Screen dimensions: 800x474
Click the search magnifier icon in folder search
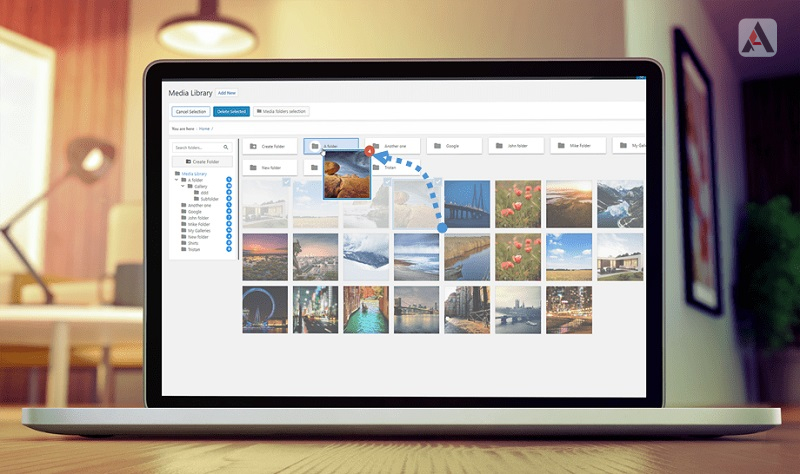click(226, 147)
